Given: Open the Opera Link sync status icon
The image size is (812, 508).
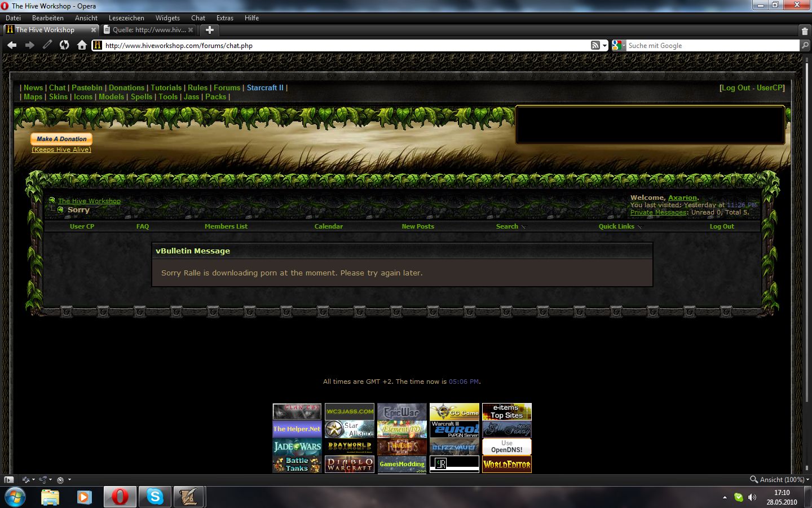Looking at the screenshot, I should [x=25, y=480].
